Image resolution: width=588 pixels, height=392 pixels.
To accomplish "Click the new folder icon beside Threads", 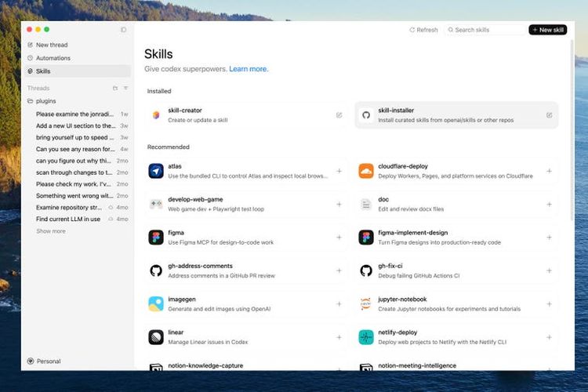I will [115, 88].
